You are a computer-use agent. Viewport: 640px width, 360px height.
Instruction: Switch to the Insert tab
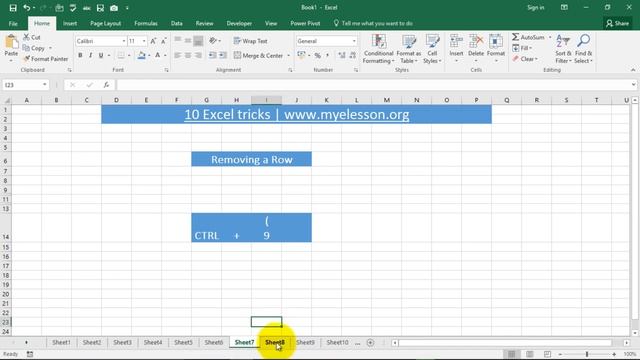click(70, 24)
